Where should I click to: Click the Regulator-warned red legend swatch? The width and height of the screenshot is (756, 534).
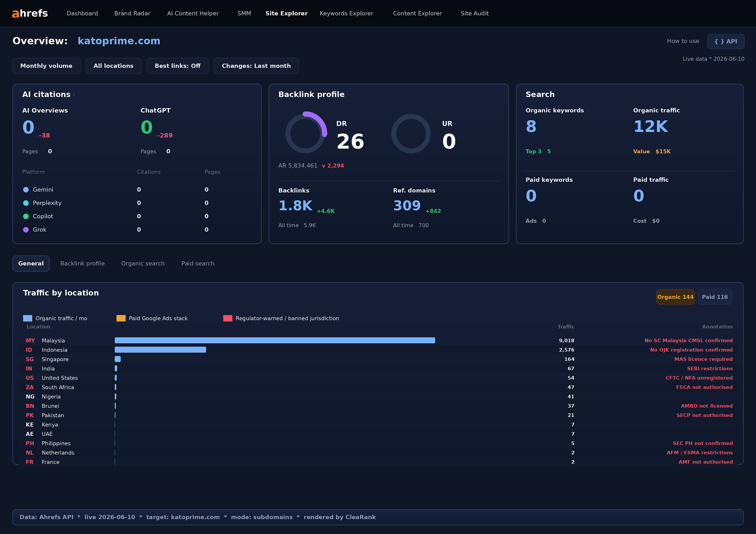[228, 318]
